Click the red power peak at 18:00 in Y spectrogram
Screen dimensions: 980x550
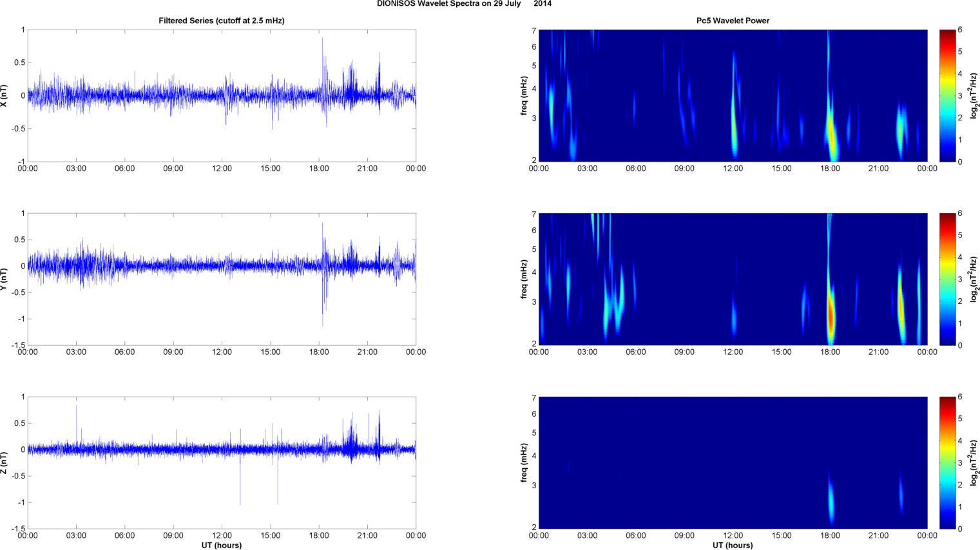point(831,316)
